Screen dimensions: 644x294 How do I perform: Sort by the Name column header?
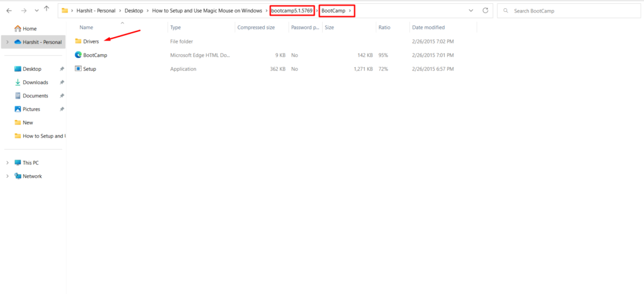(x=86, y=28)
